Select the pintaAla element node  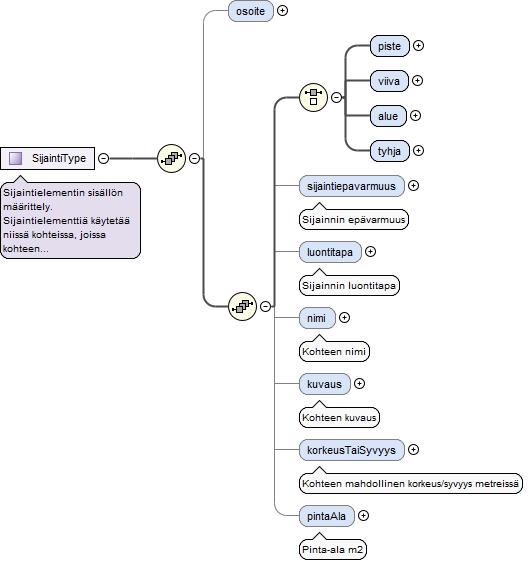[x=327, y=516]
